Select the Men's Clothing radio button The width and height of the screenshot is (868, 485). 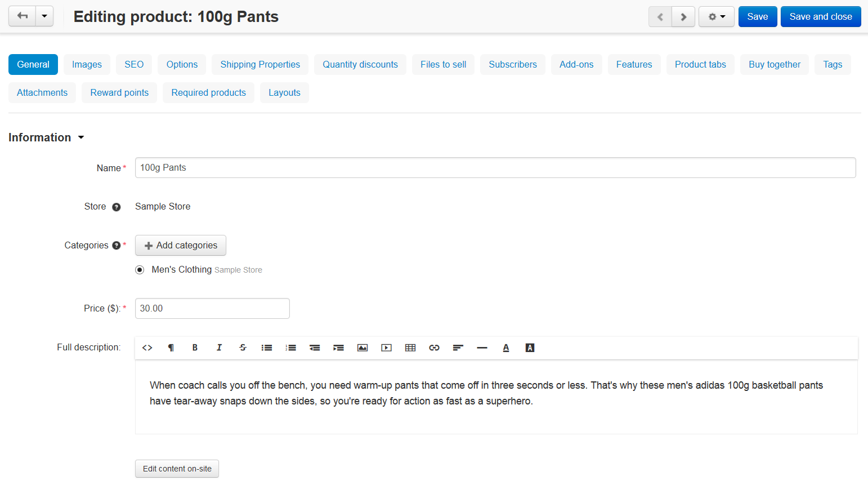point(140,270)
